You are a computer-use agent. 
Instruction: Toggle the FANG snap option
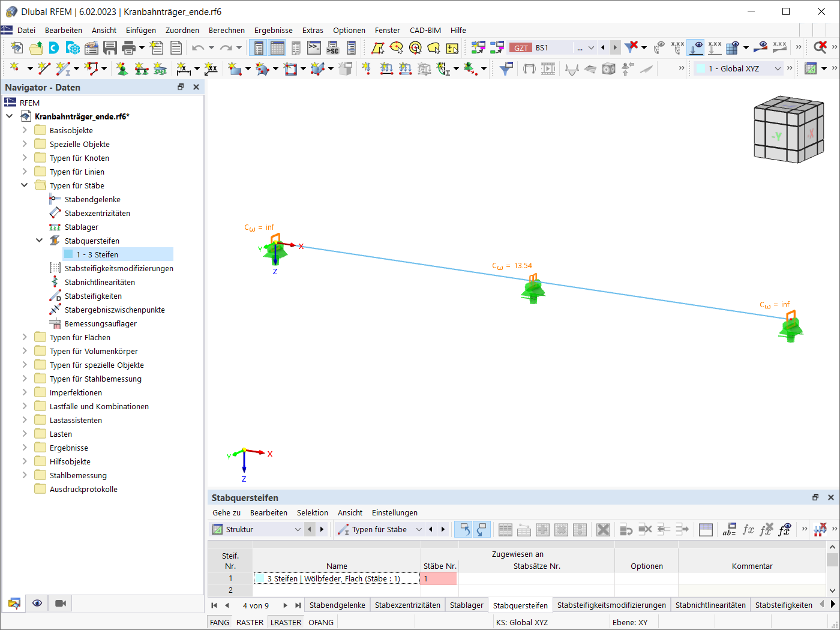pos(220,622)
